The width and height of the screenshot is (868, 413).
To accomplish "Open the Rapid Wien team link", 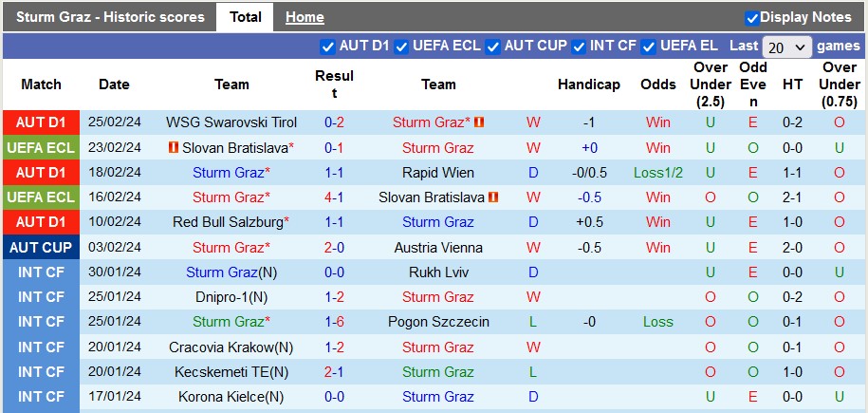I will coord(438,173).
